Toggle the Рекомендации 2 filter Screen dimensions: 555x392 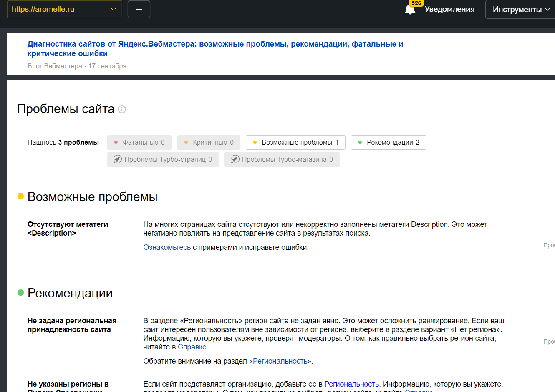click(388, 142)
